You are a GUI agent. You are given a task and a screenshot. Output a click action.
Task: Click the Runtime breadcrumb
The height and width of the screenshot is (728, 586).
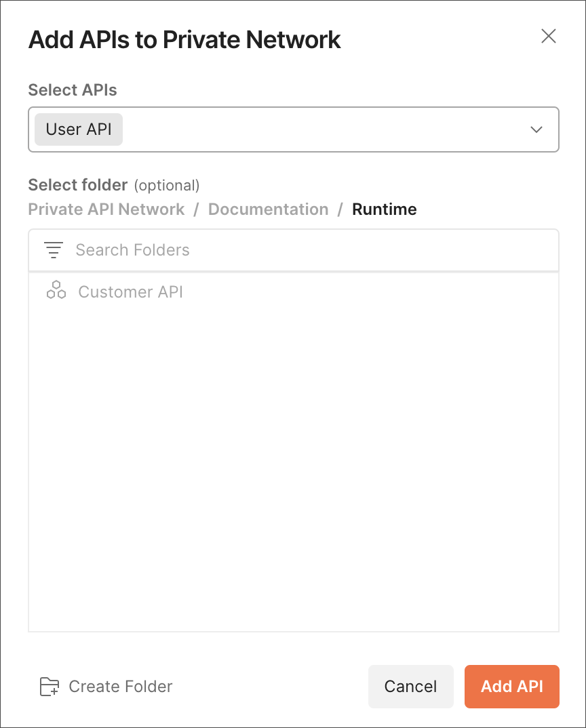point(385,209)
